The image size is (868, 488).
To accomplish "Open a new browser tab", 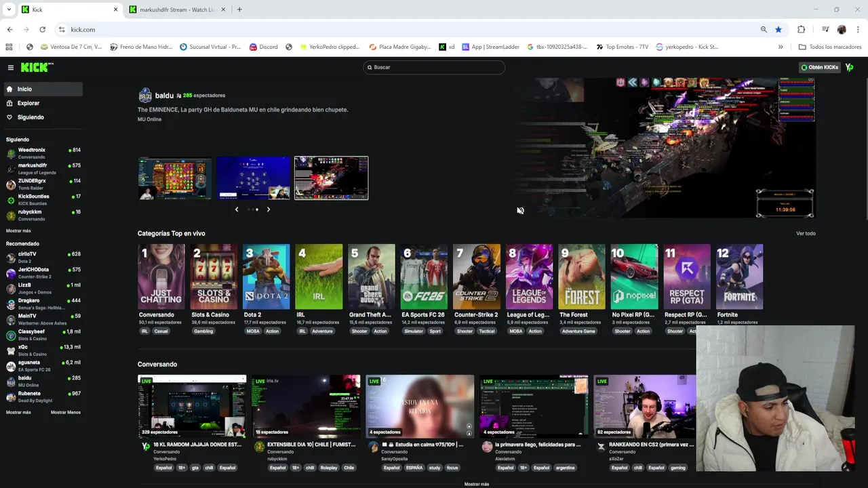I will [x=239, y=9].
